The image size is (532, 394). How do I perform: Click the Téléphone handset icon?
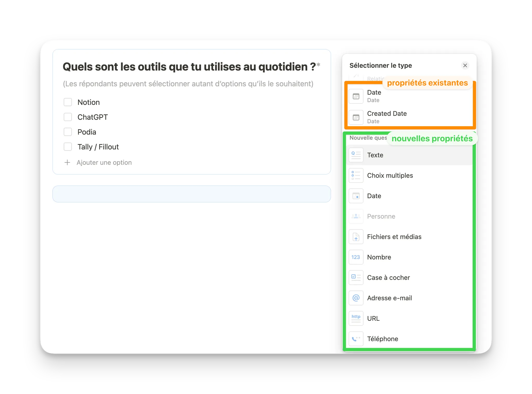(356, 338)
